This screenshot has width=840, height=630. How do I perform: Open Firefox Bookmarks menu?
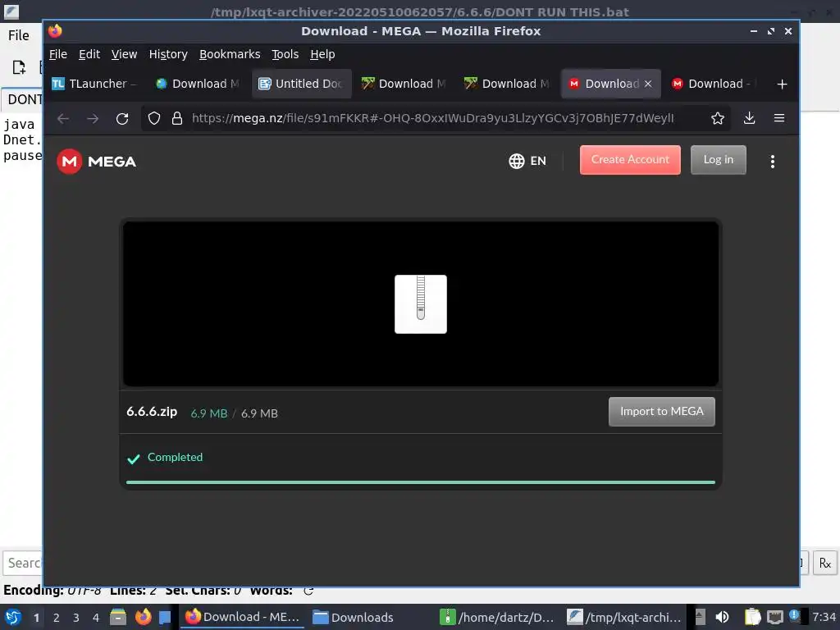pyautogui.click(x=230, y=54)
